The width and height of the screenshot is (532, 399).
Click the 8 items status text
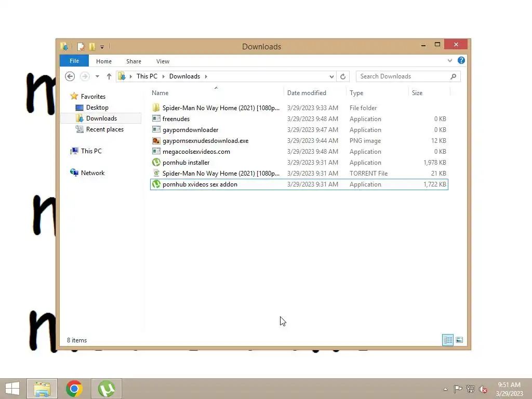[x=77, y=340]
